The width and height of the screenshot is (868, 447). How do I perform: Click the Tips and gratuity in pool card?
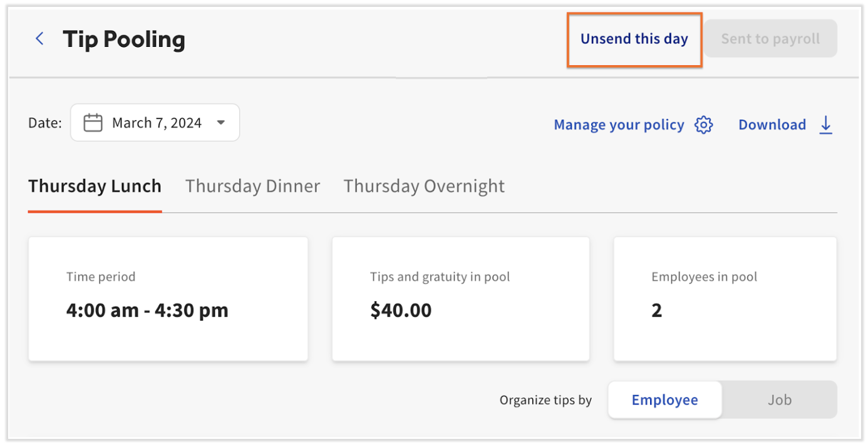point(460,299)
